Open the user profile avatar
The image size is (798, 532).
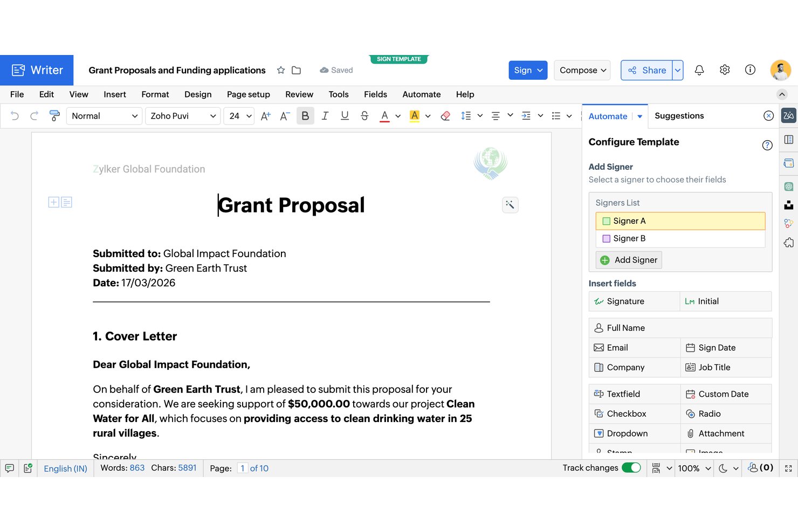(781, 70)
